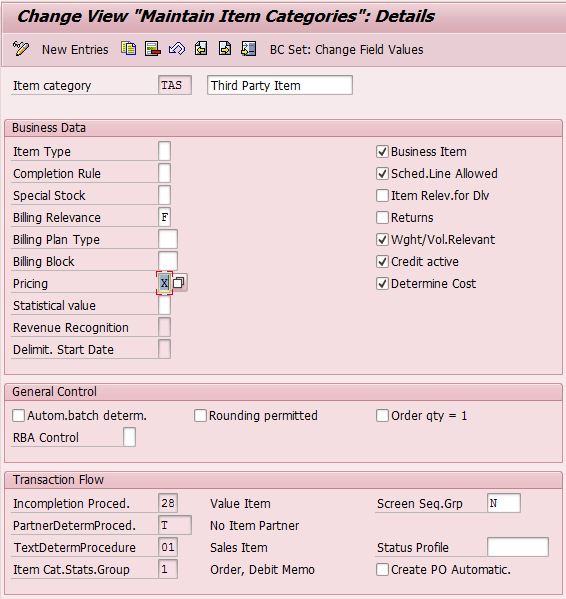The image size is (566, 599).
Task: Click the Undo Change icon
Action: pyautogui.click(x=177, y=49)
